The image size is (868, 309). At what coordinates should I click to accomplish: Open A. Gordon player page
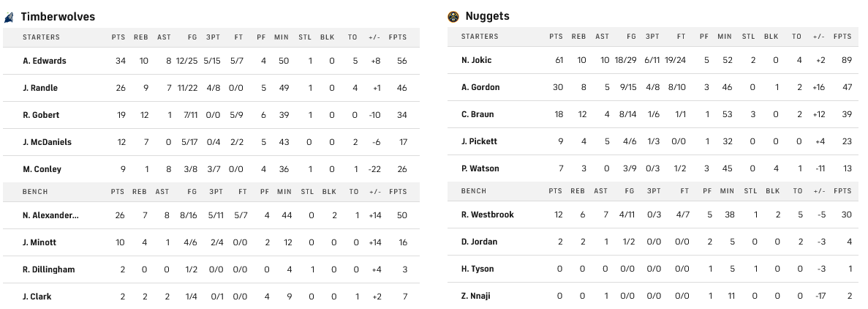coord(480,87)
